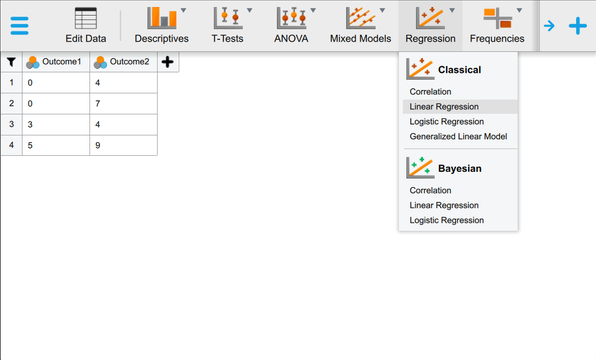Click the Bayesian regression section icon
This screenshot has width=596, height=360.
tap(420, 168)
